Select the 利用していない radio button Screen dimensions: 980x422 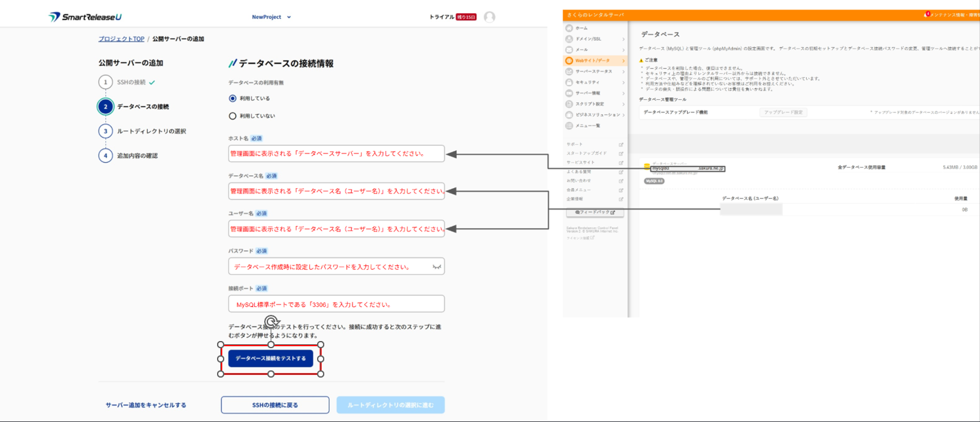[232, 116]
